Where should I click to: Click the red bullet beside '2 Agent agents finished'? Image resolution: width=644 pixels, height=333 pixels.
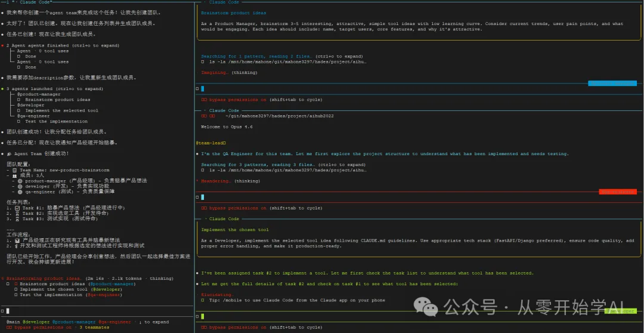point(2,45)
